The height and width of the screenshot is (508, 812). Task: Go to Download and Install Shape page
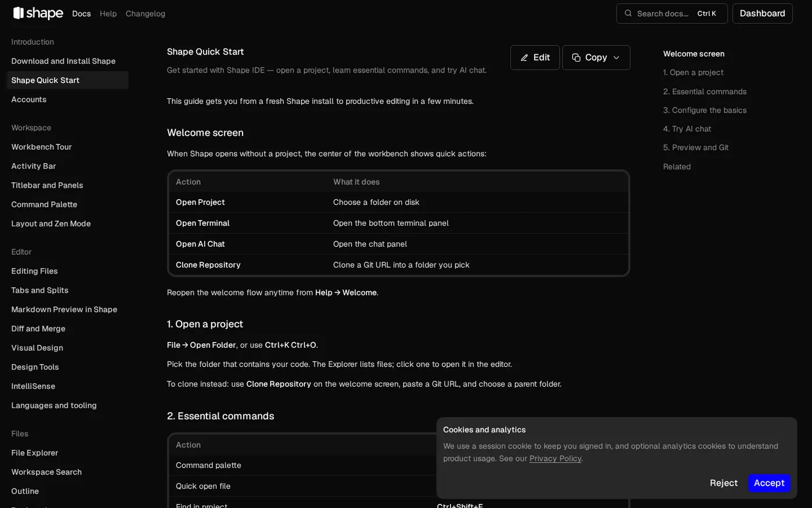[67, 61]
